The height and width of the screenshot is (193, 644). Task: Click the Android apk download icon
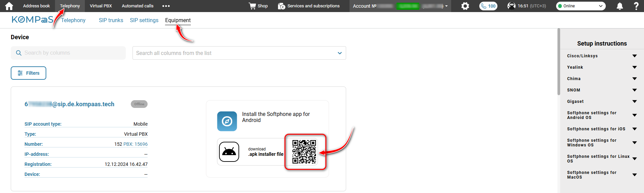tap(229, 152)
